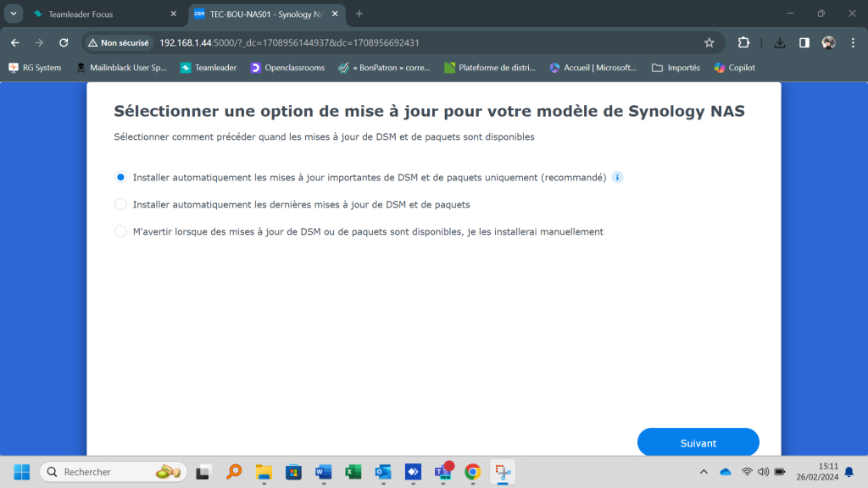Select automatic important updates only option
The image size is (868, 488).
tap(120, 177)
